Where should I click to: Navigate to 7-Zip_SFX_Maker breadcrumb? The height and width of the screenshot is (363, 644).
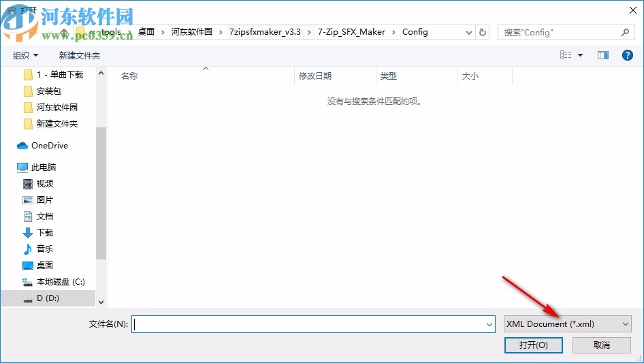pos(351,32)
